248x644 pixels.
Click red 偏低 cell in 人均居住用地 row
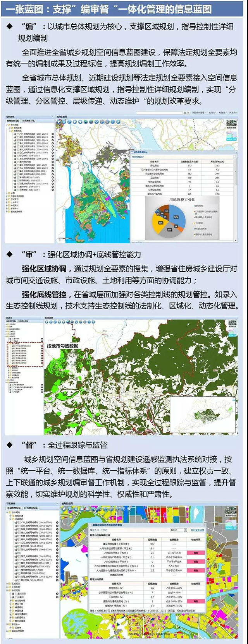point(196,553)
